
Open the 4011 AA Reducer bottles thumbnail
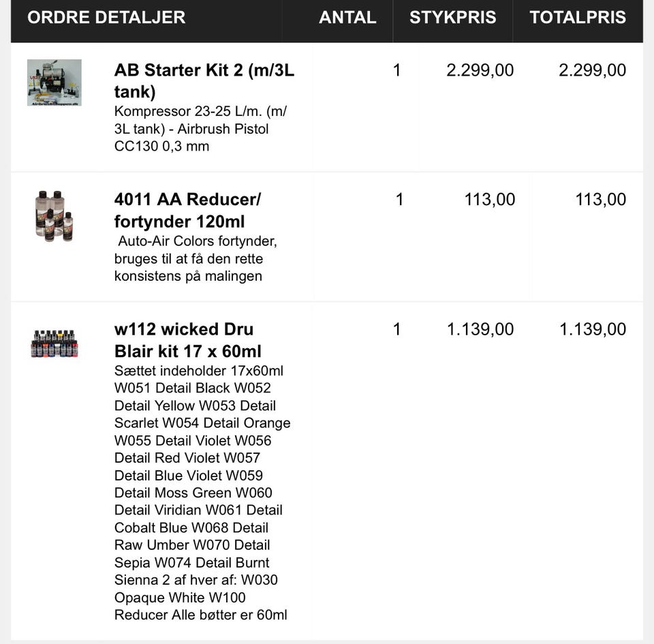54,216
